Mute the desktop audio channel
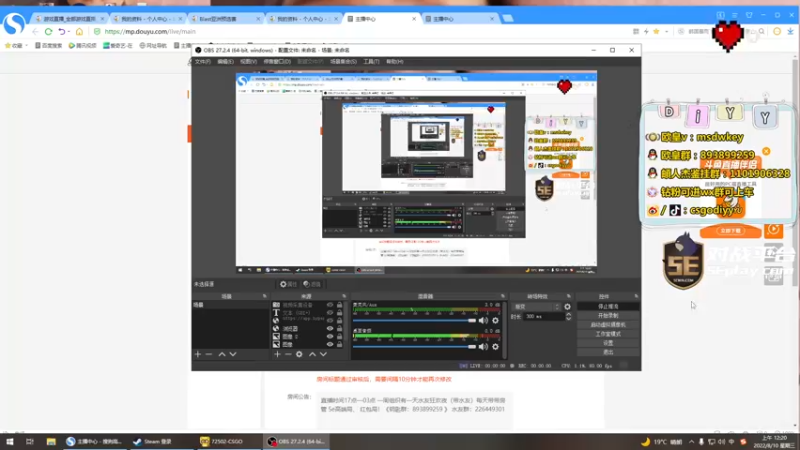The image size is (800, 450). (x=483, y=347)
